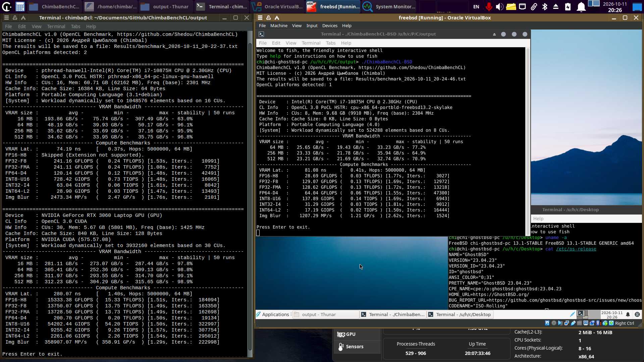The width and height of the screenshot is (644, 362).
Task: Select Terminal - /u/h/c/Desktop guest taskbar button
Action: click(x=460, y=314)
